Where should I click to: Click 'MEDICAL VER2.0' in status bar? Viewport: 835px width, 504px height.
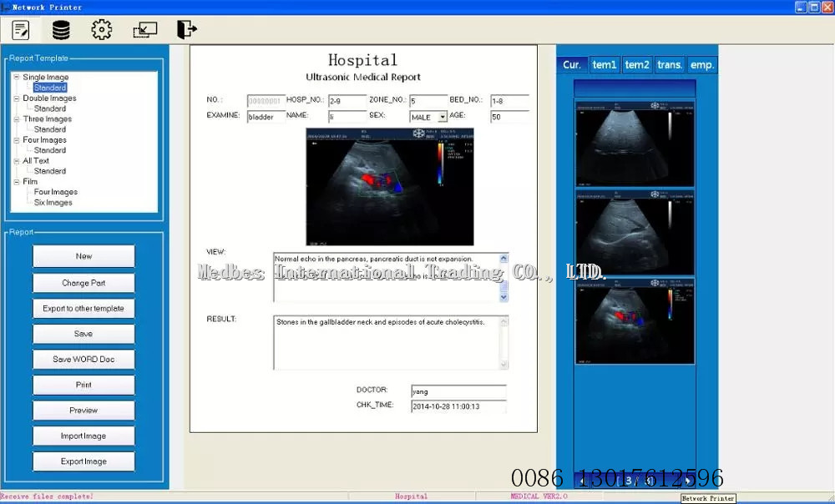[x=539, y=496]
